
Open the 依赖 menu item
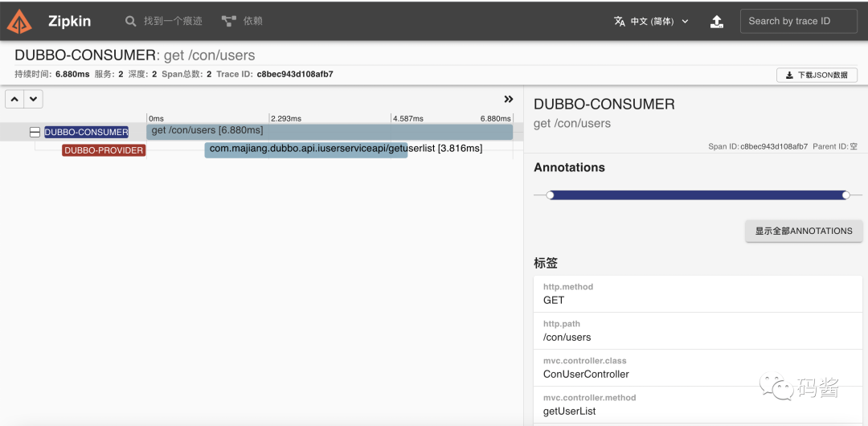253,21
